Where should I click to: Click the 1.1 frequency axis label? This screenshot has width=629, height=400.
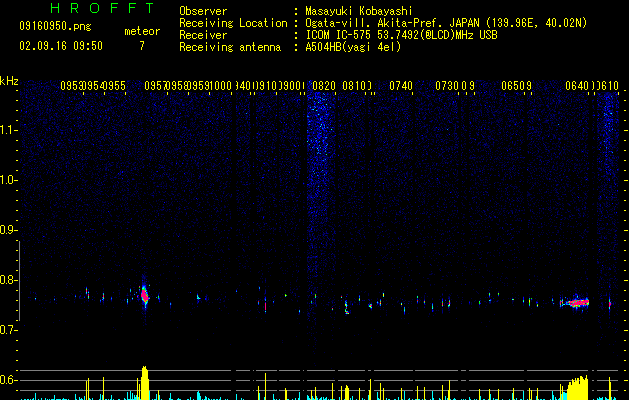pyautogui.click(x=9, y=130)
